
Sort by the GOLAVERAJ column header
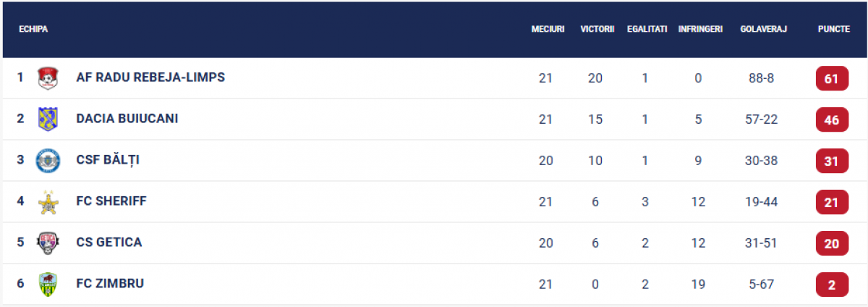[x=764, y=29]
